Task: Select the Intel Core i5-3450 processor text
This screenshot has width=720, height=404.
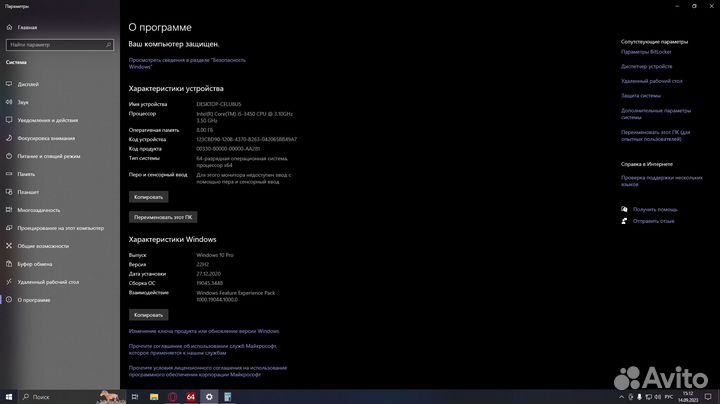Action: [x=244, y=117]
